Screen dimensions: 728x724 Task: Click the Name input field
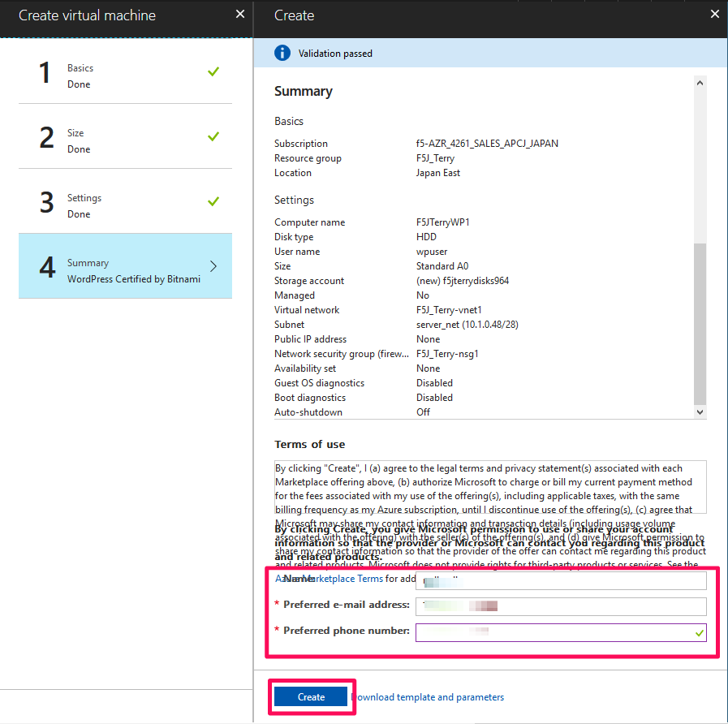561,581
